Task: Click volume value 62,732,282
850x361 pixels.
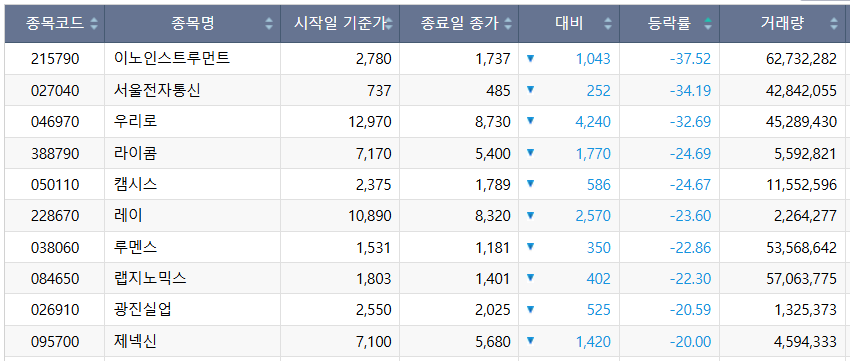Action: [801, 59]
